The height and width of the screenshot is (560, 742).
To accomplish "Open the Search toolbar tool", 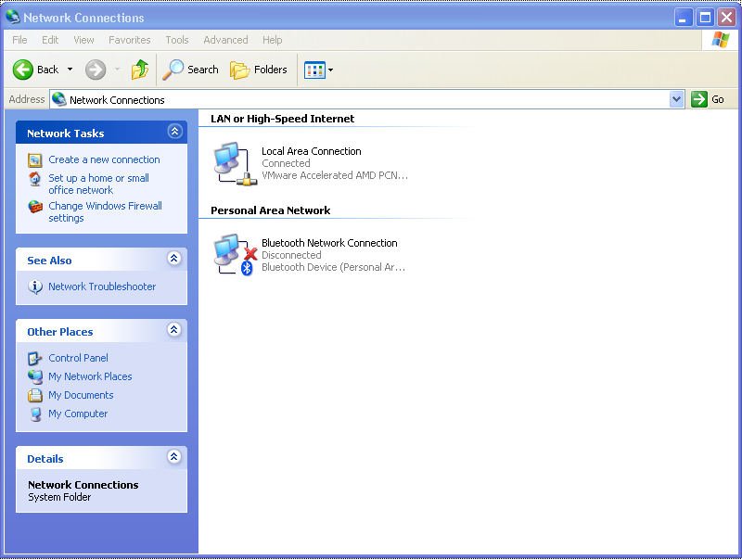I will point(191,70).
